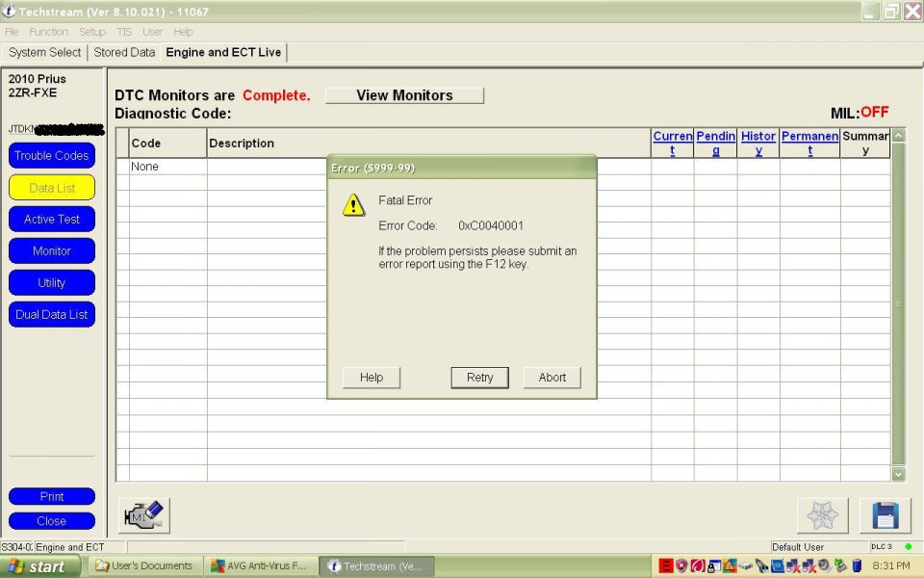Click the 8:31 PM system clock

coord(891,566)
